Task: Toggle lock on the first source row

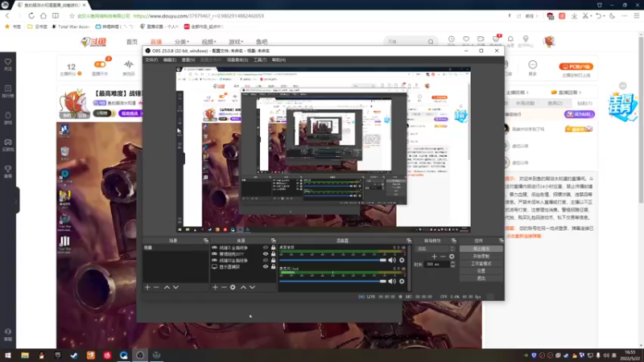Action: pyautogui.click(x=273, y=248)
